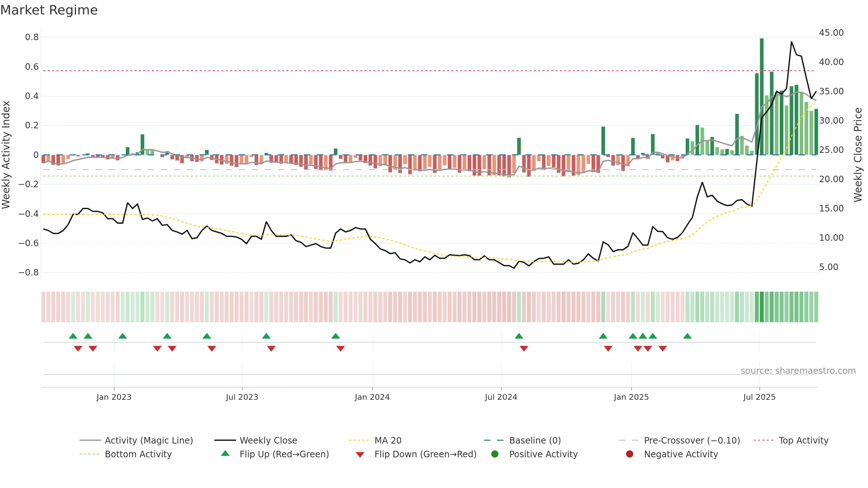Image resolution: width=868 pixels, height=488 pixels.
Task: Click the 0.8 activity tick label
Action: [x=32, y=37]
